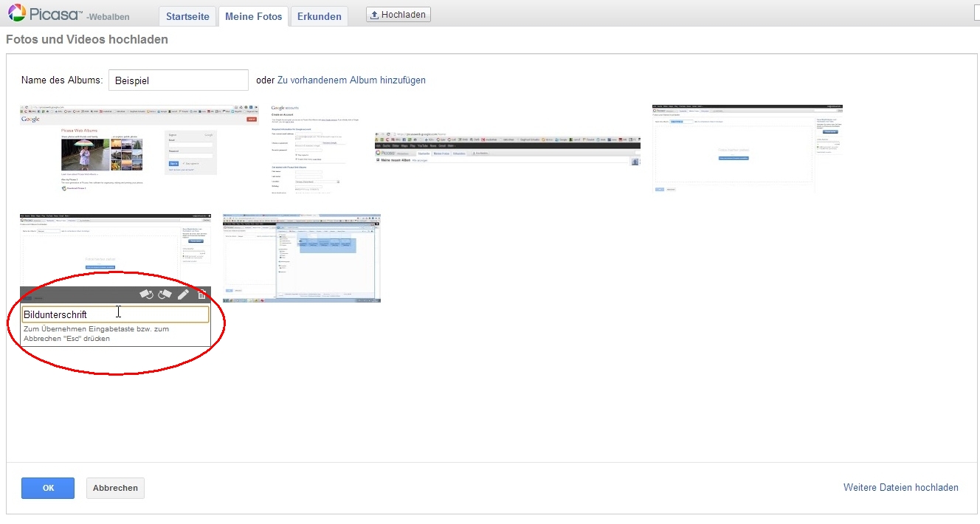Delete the photo with trash icon
The height and width of the screenshot is (524, 980).
pyautogui.click(x=202, y=294)
